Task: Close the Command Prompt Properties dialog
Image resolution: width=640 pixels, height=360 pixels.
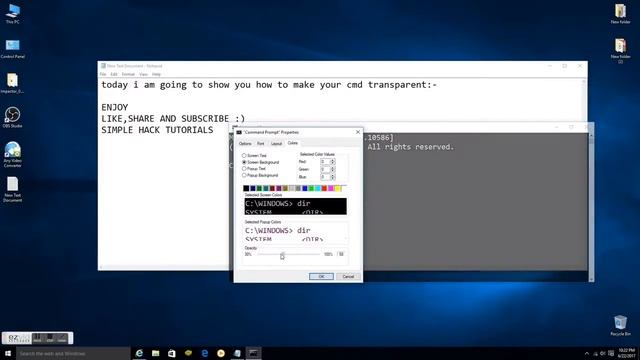Action: pos(358,132)
